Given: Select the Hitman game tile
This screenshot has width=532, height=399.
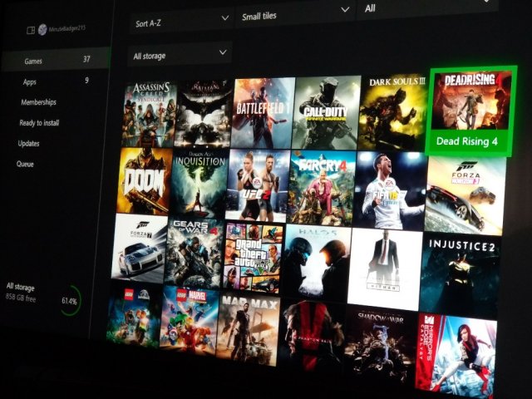Looking at the screenshot, I should point(384,269).
